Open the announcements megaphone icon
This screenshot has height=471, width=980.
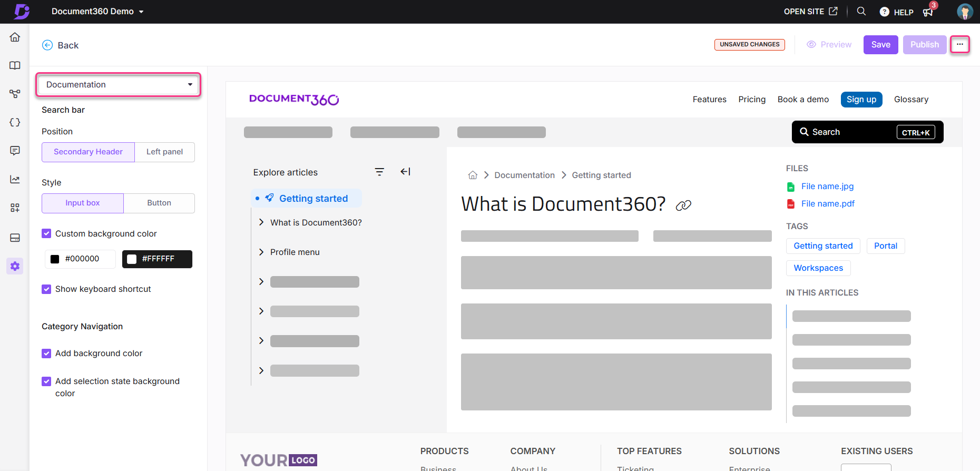928,12
